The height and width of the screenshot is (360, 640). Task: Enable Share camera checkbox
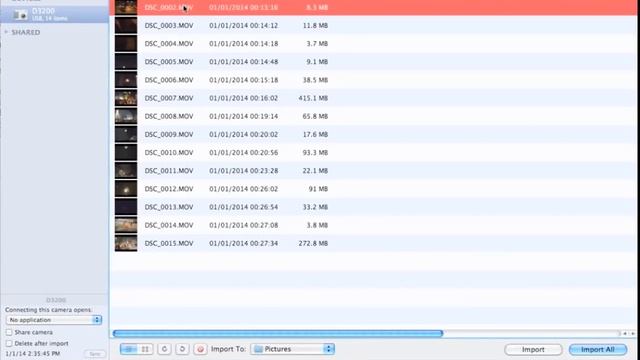coord(9,332)
